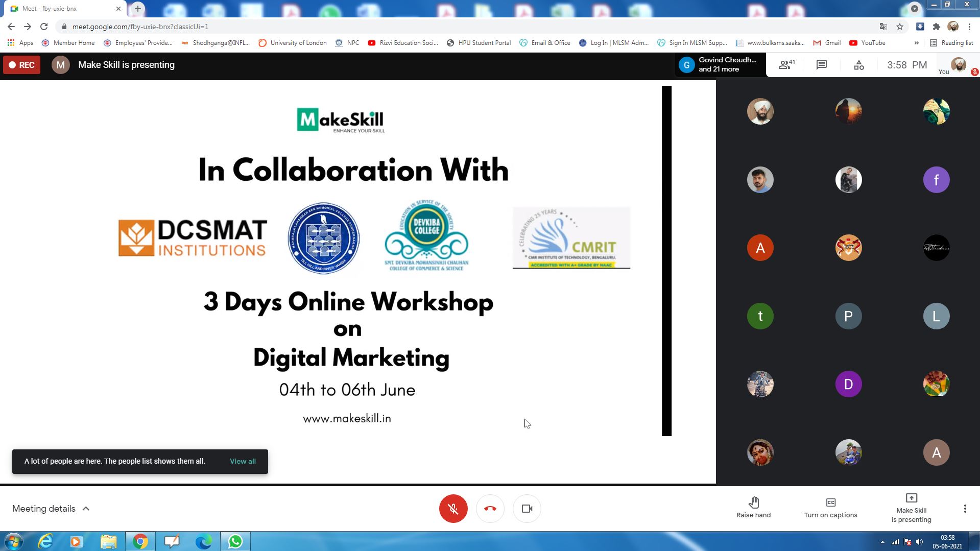This screenshot has width=980, height=551.
Task: Open Rizvi Education Soci... bookmark
Action: [x=403, y=43]
